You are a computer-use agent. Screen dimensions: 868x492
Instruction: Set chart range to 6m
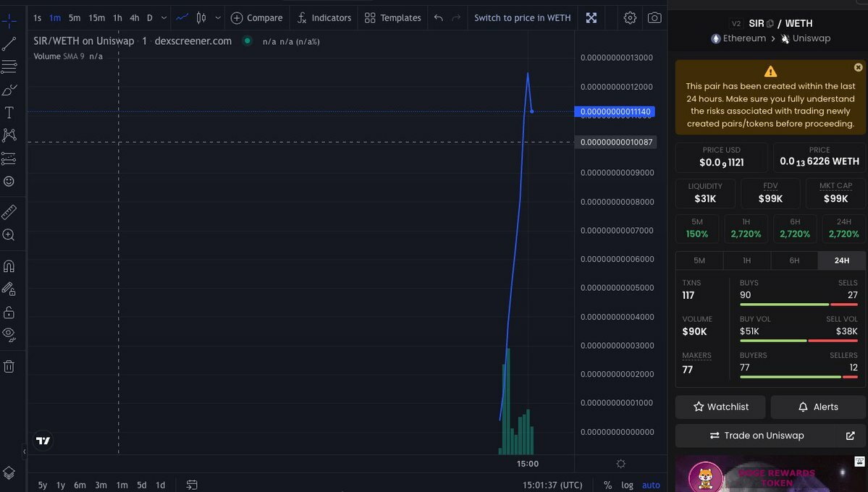pyautogui.click(x=80, y=485)
